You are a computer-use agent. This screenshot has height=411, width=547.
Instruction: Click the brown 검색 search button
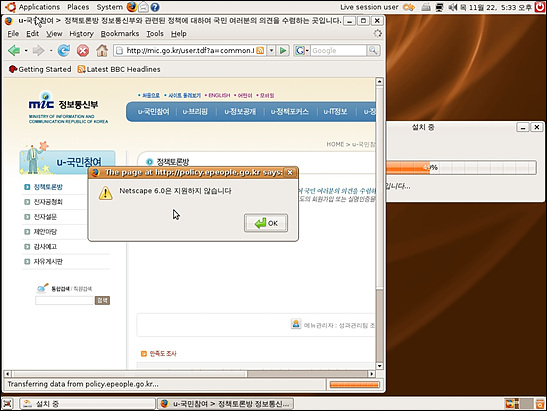tap(102, 300)
